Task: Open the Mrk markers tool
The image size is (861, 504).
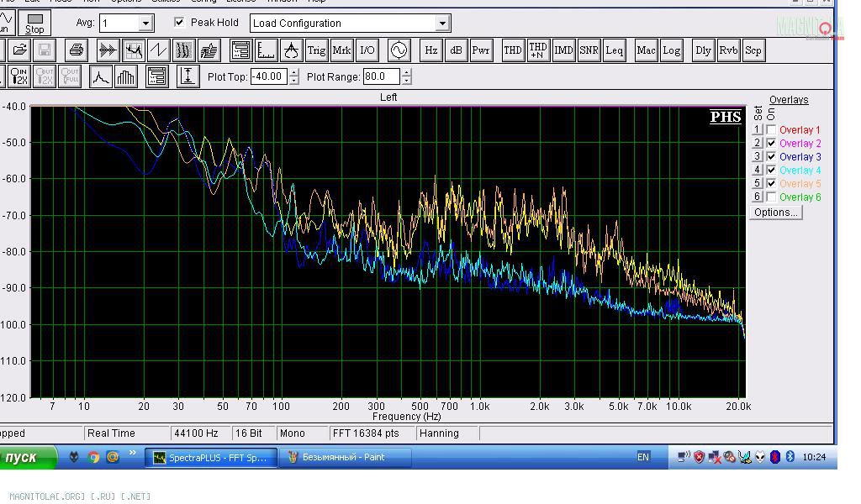Action: click(x=341, y=50)
